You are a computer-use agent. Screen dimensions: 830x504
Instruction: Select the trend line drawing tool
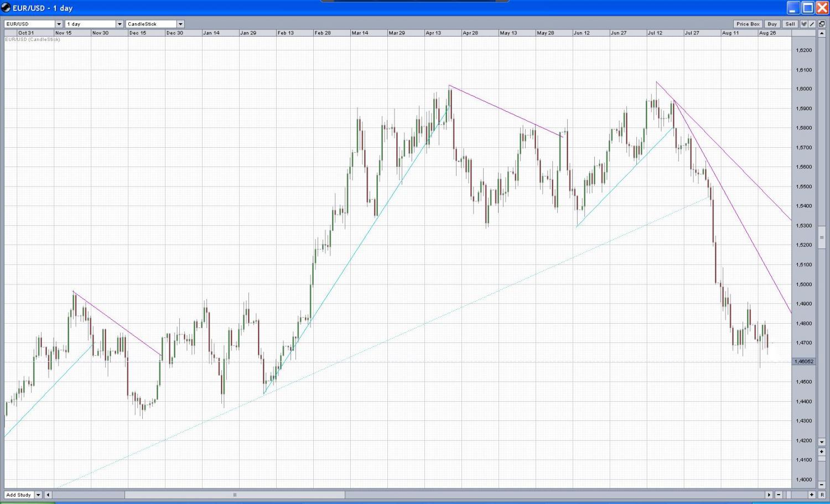coord(812,24)
